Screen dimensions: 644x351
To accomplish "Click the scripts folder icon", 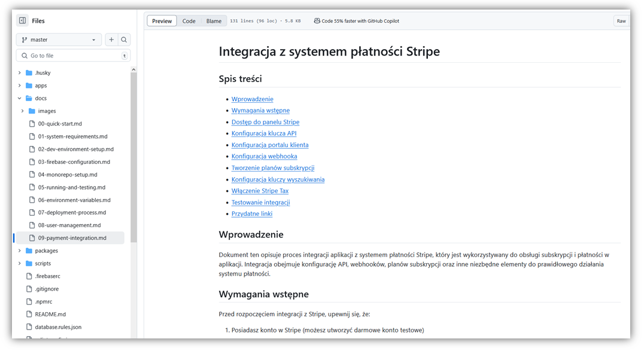I will [x=29, y=263].
